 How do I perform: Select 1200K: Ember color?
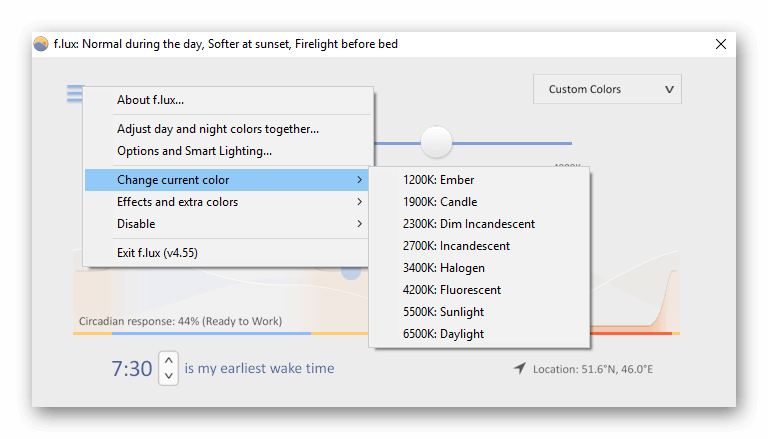(439, 180)
